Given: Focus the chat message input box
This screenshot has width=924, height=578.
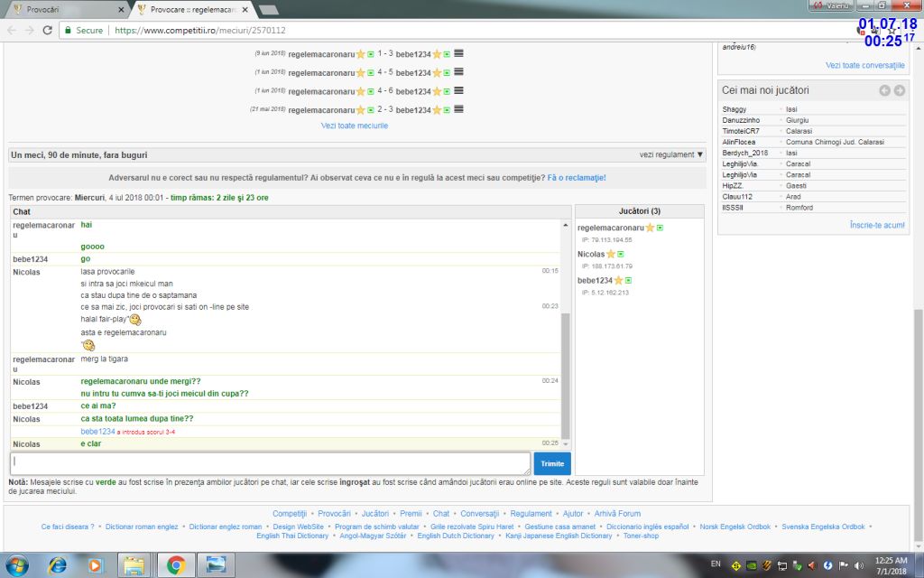Looking at the screenshot, I should pos(271,463).
